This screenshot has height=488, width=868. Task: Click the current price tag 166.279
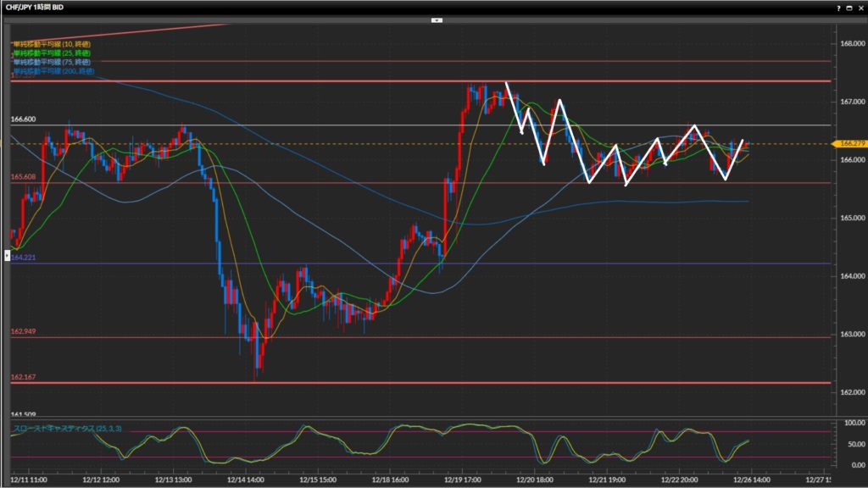[849, 144]
